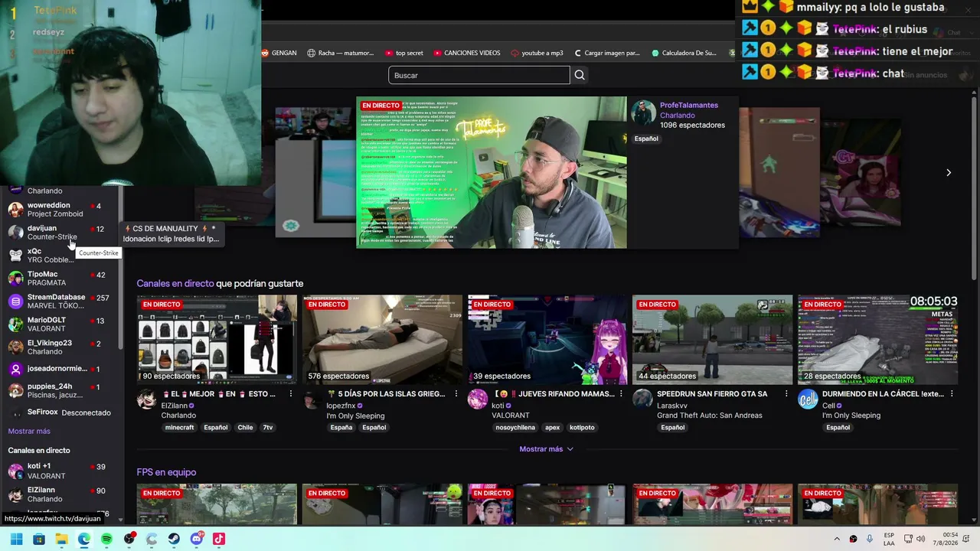
Task: Open options menu for koti stream card
Action: 621,394
